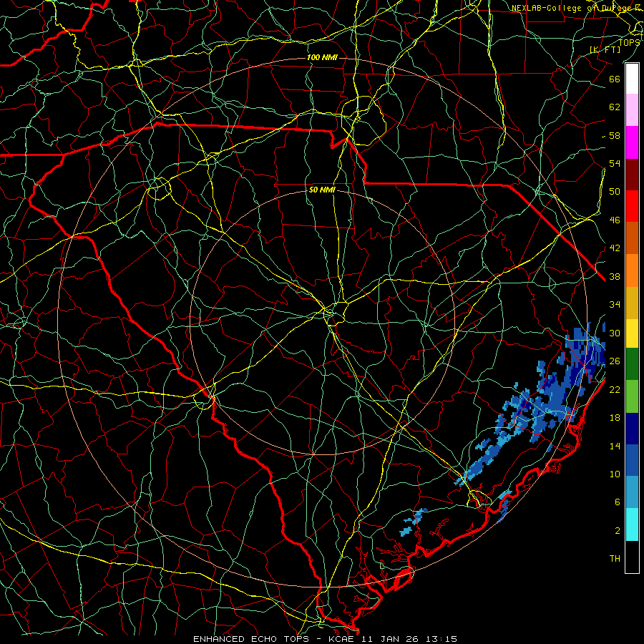Click the 100 NMI range ring label

pos(322,57)
